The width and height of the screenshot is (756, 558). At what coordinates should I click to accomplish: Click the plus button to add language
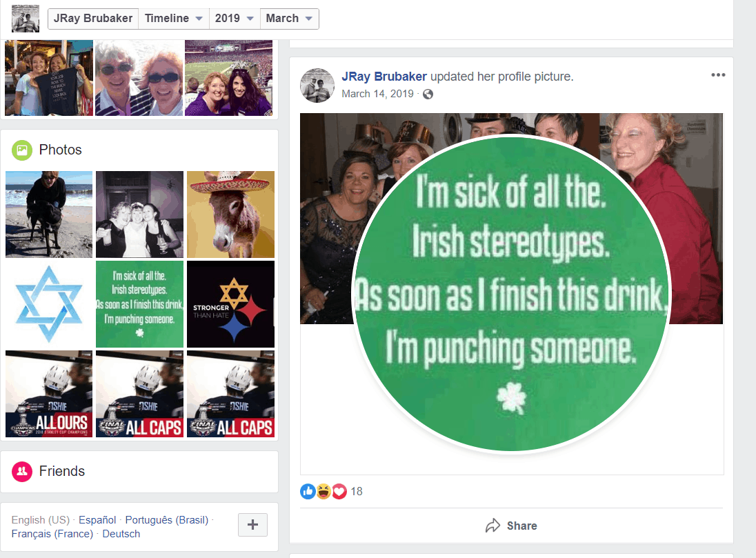(252, 525)
